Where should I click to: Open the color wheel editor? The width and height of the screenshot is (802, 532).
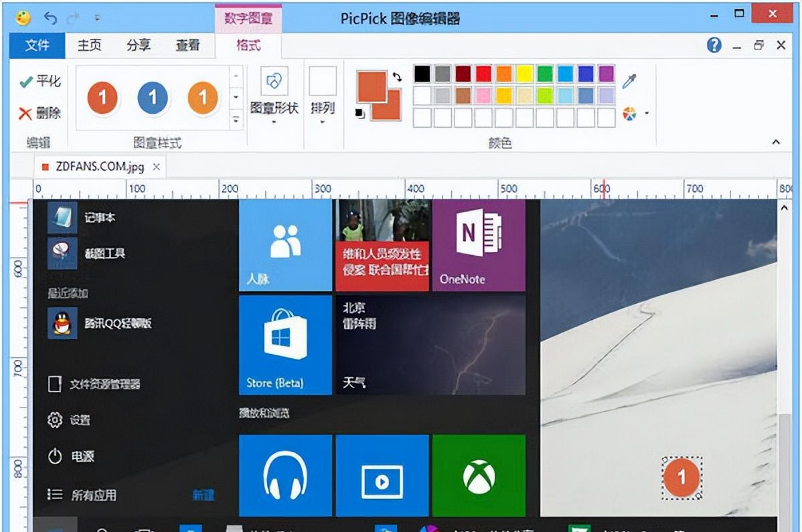pyautogui.click(x=630, y=114)
